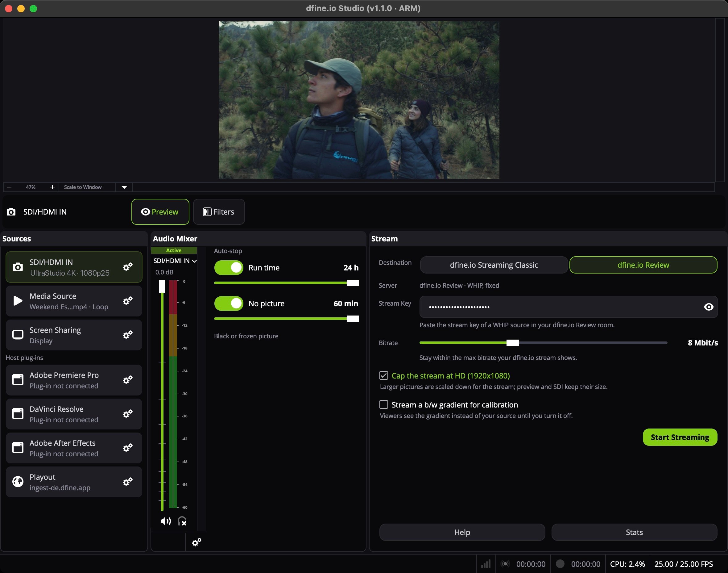Image resolution: width=728 pixels, height=573 pixels.
Task: Select dfine.io Streaming Classic destination
Action: tap(494, 265)
